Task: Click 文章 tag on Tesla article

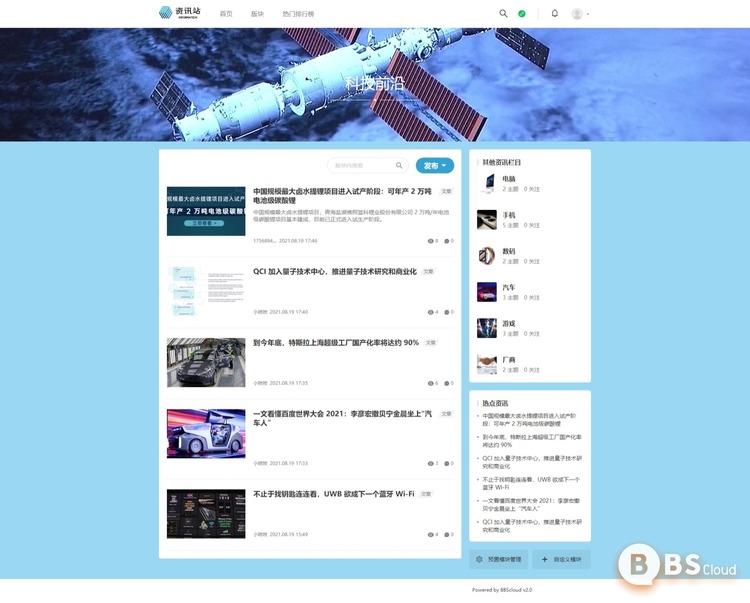Action: [x=430, y=342]
